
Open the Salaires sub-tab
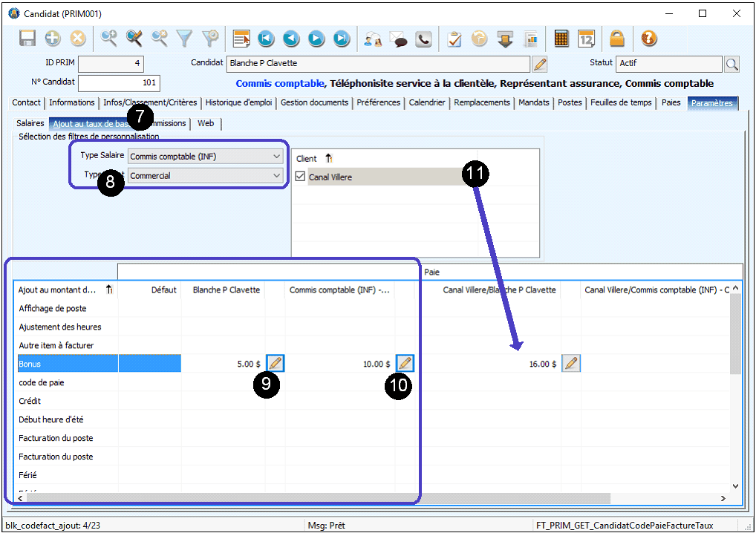(x=30, y=123)
